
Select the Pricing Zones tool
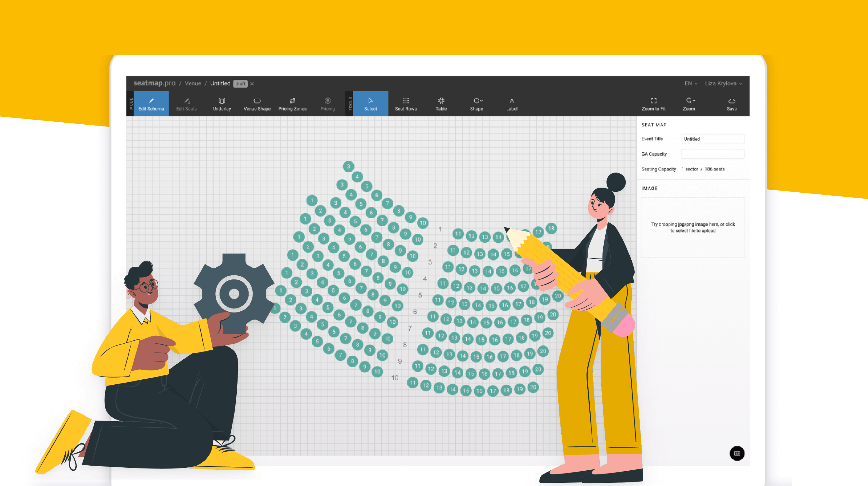(292, 103)
